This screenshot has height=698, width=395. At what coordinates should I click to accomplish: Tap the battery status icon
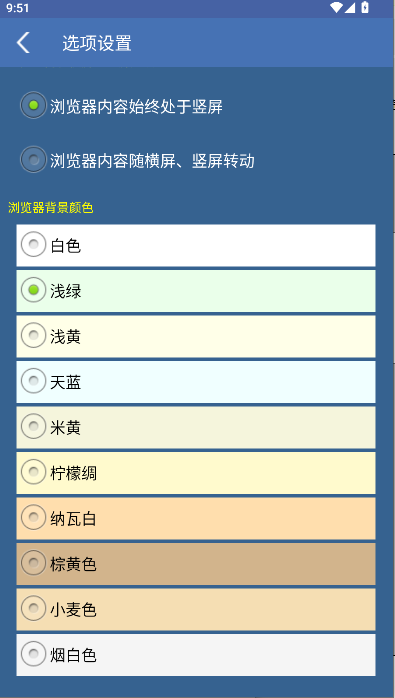(365, 8)
